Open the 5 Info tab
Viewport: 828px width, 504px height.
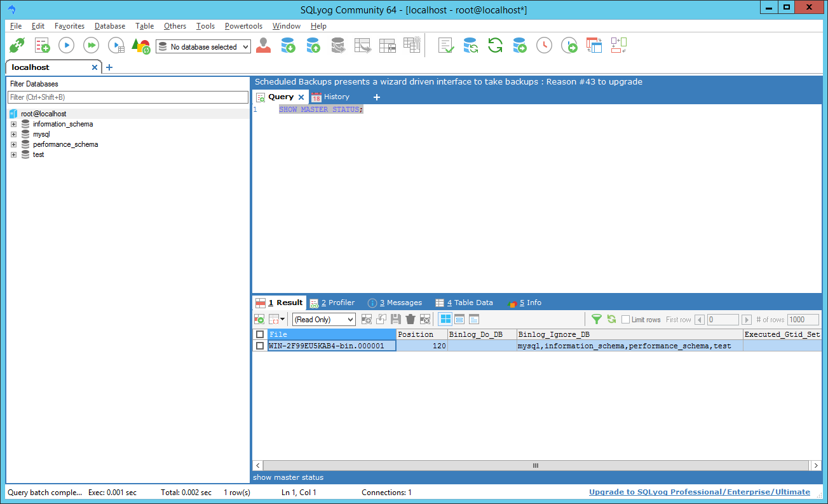[525, 303]
